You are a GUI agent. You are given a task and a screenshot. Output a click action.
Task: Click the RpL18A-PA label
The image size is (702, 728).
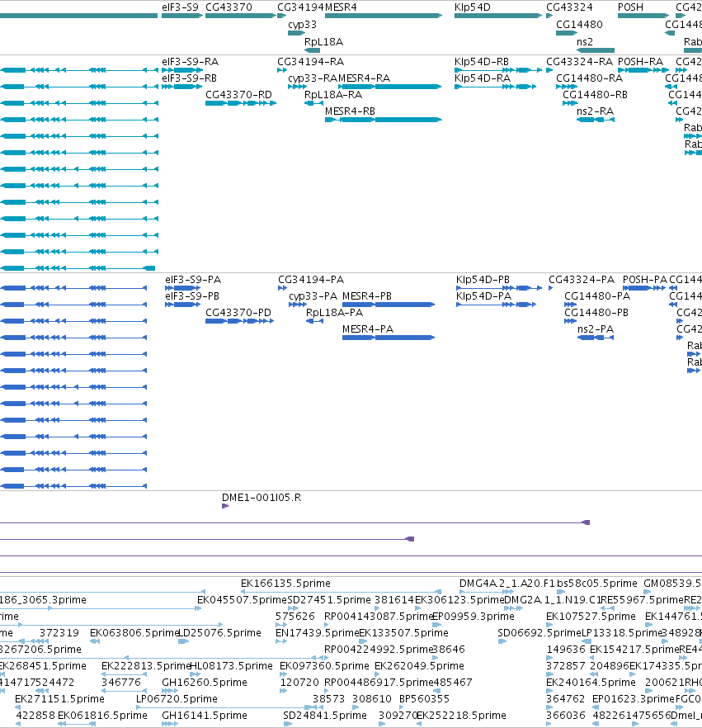pyautogui.click(x=334, y=313)
